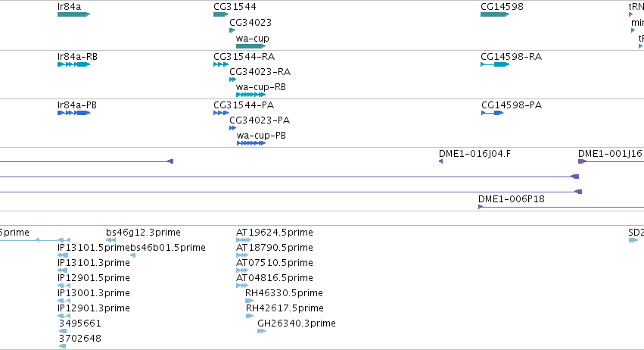Open the CG31544-RA transcript label
644x350 pixels.
tap(244, 56)
